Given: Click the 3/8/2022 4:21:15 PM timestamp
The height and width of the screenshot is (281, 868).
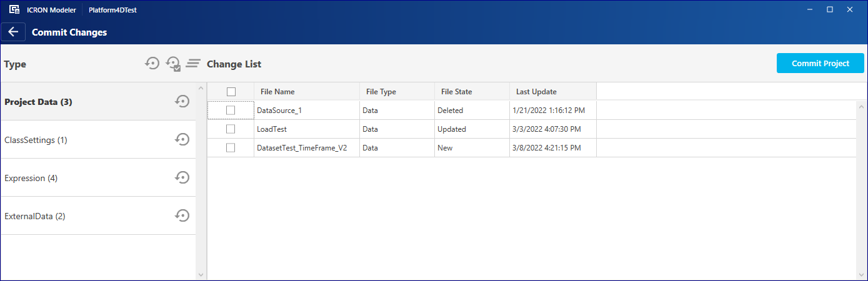Looking at the screenshot, I should click(x=547, y=148).
